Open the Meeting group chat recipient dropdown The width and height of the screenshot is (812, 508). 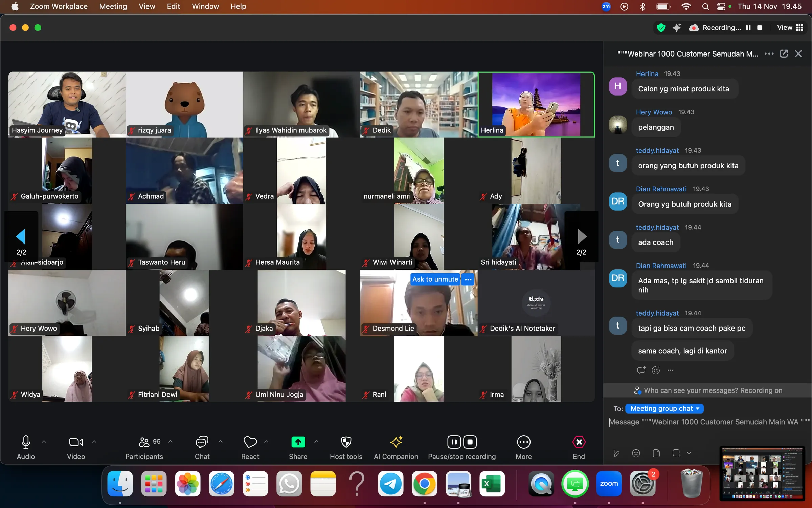[x=664, y=408]
